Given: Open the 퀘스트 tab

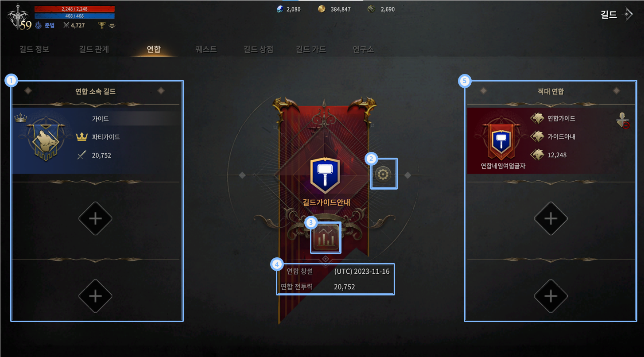Looking at the screenshot, I should pos(206,49).
